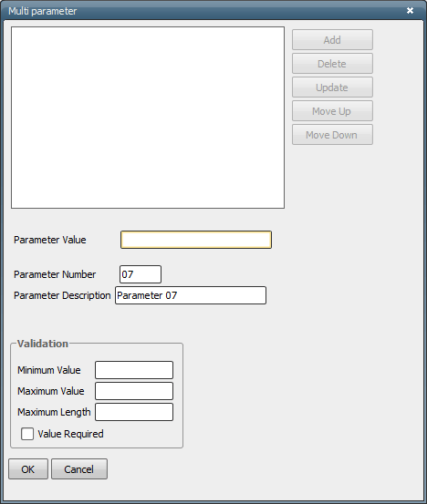Click the Delete button
Image resolution: width=427 pixels, height=504 pixels.
tap(332, 64)
